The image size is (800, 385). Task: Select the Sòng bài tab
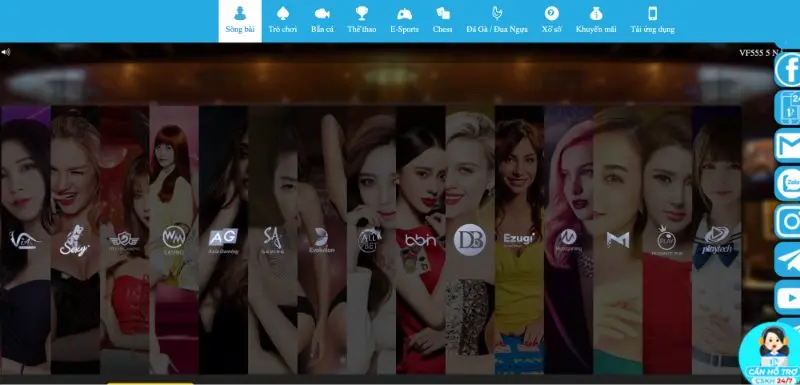click(240, 21)
